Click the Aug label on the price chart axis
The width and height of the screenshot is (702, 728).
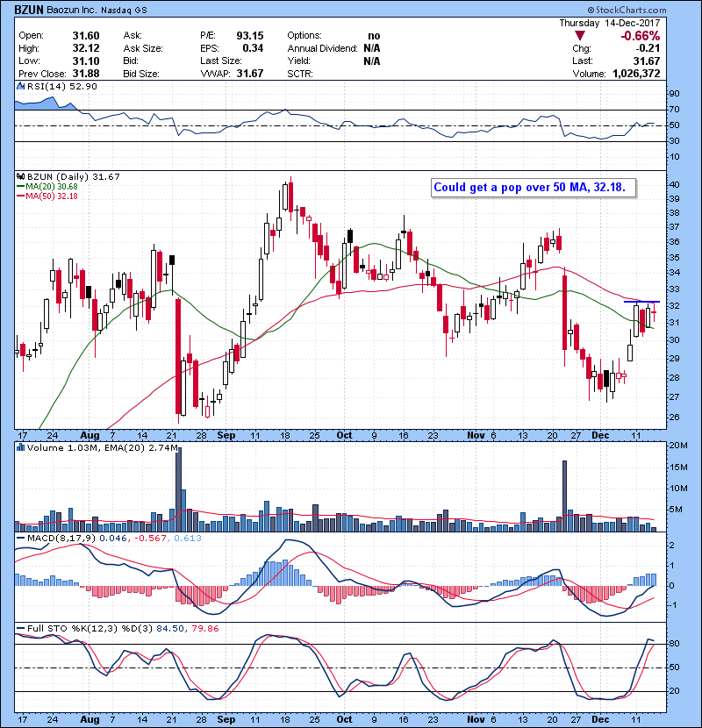(90, 436)
